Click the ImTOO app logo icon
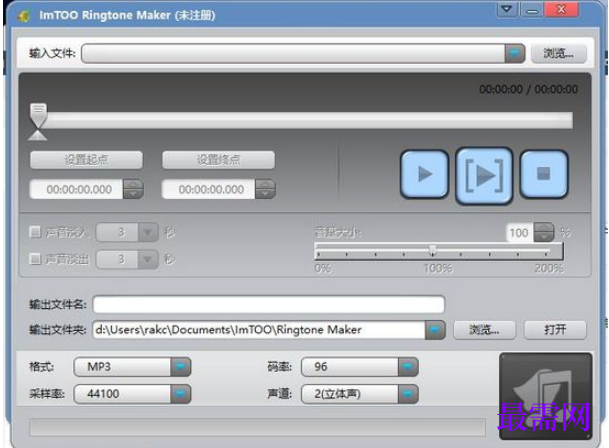Screen dimensions: 609x448 (x=24, y=16)
